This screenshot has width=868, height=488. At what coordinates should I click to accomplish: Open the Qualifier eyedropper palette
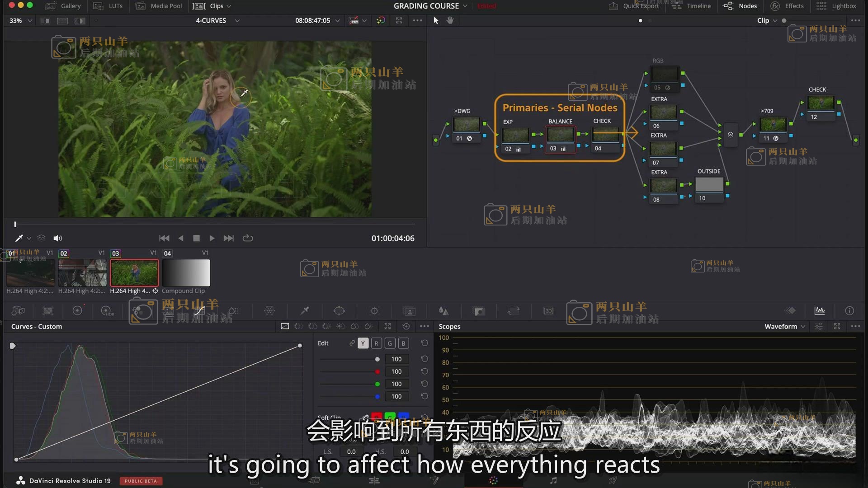pyautogui.click(x=305, y=311)
